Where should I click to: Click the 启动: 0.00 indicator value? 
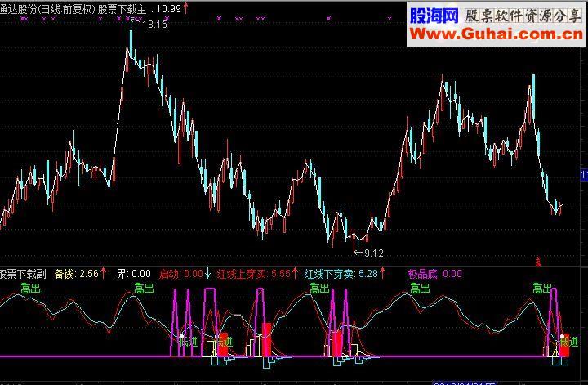tap(181, 274)
